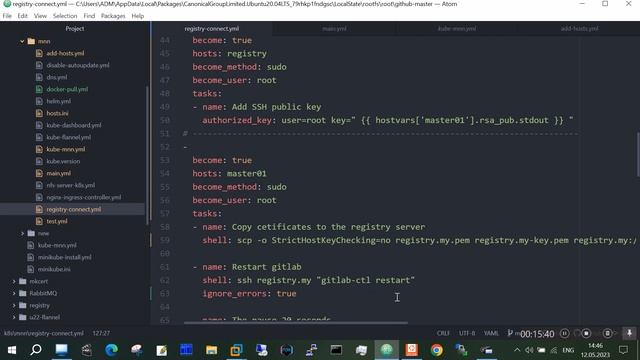Switch to the add-hosts.yml editor tab
The height and width of the screenshot is (360, 640).
579,29
